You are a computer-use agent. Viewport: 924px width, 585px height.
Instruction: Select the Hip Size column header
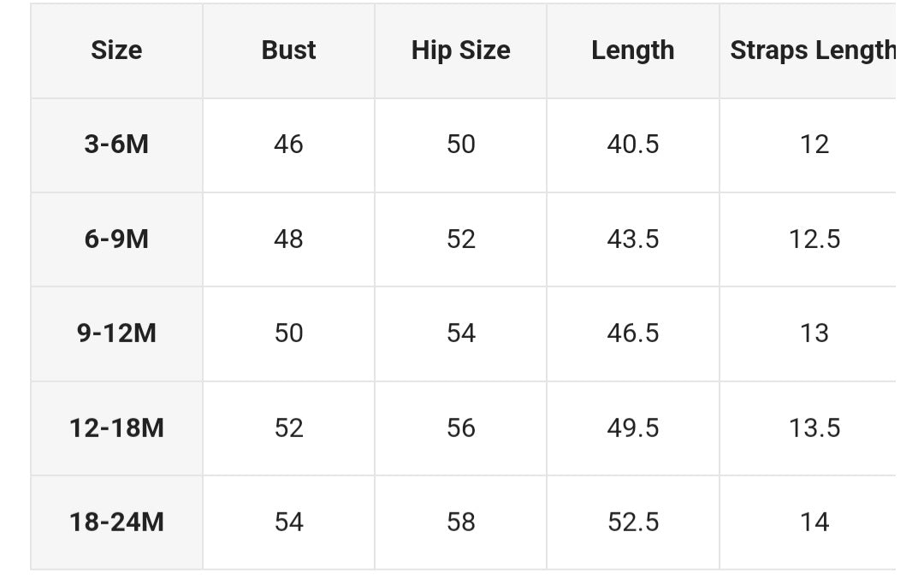(460, 50)
